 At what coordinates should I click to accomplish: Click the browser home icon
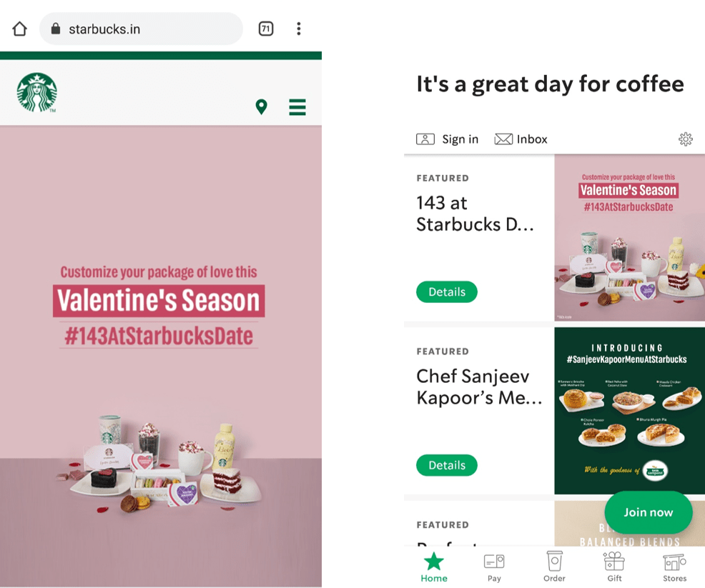19,29
